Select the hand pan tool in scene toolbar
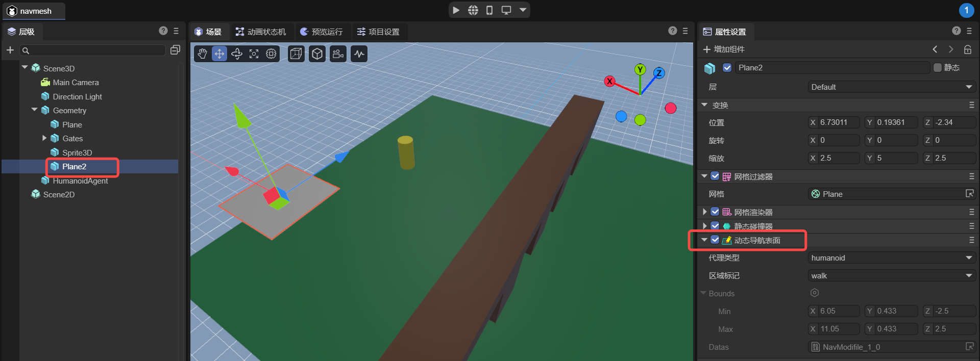The image size is (980, 361). 203,54
